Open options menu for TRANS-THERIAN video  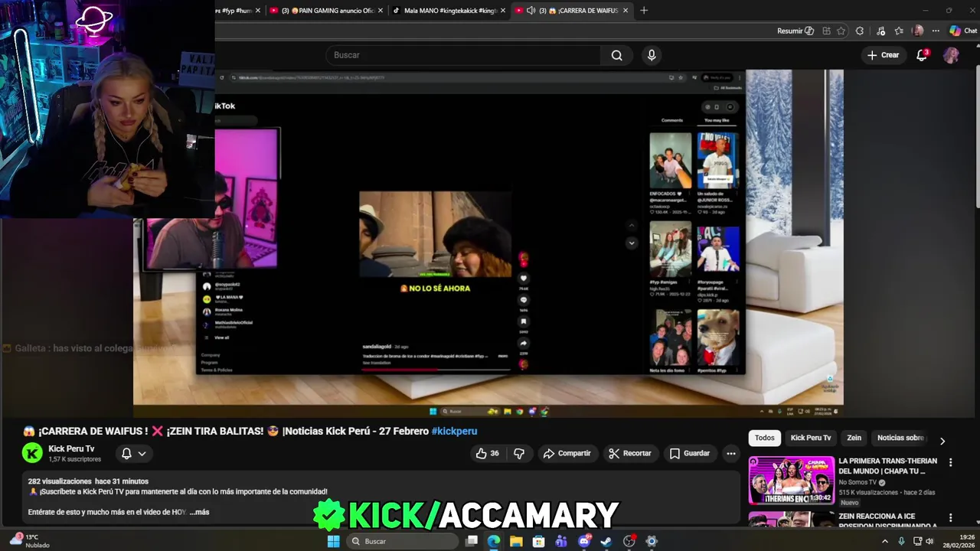(x=950, y=462)
